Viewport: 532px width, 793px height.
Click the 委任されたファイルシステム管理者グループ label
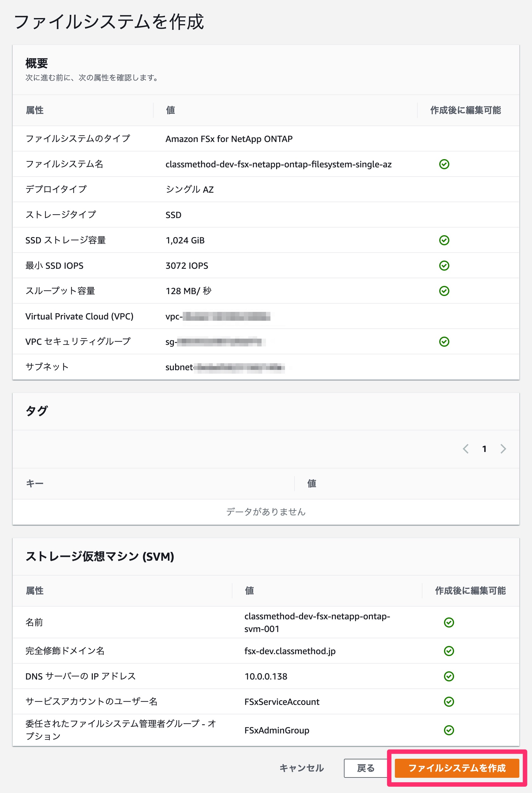[x=120, y=730]
